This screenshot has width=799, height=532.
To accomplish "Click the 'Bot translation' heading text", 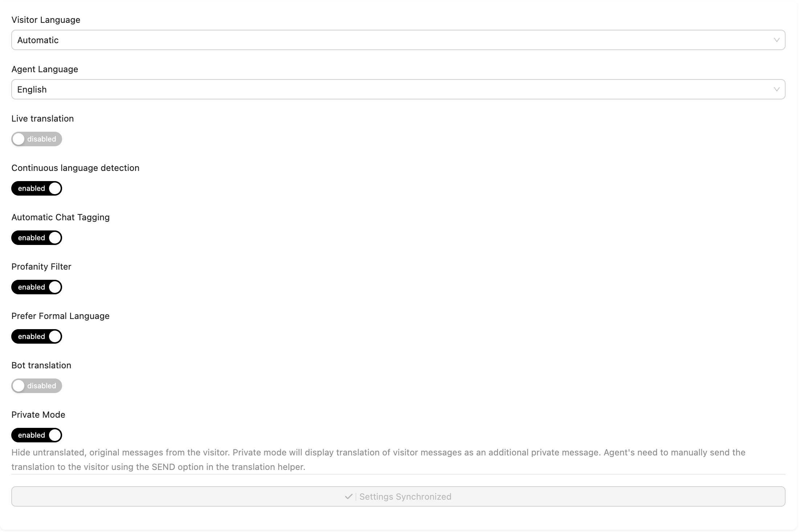I will point(41,365).
